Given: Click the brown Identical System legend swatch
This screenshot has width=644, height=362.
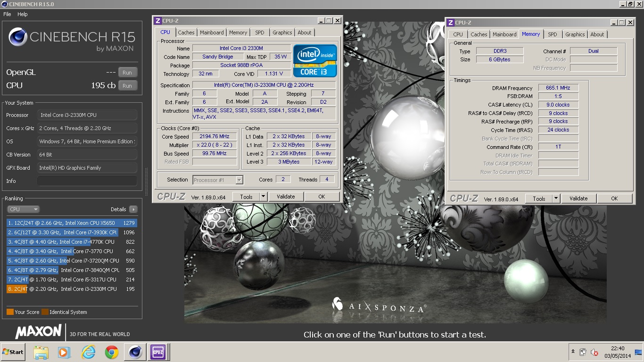Looking at the screenshot, I should (45, 312).
